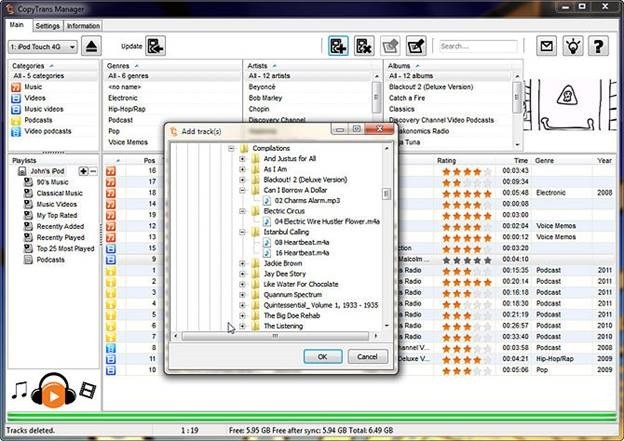Sort by the Rating column header
Viewport: 624px width, 441px height.
(x=447, y=161)
